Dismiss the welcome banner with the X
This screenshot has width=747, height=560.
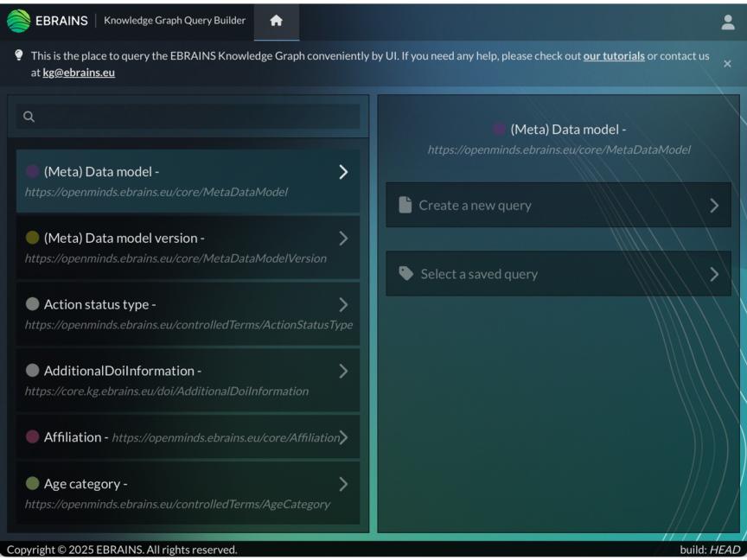[728, 62]
